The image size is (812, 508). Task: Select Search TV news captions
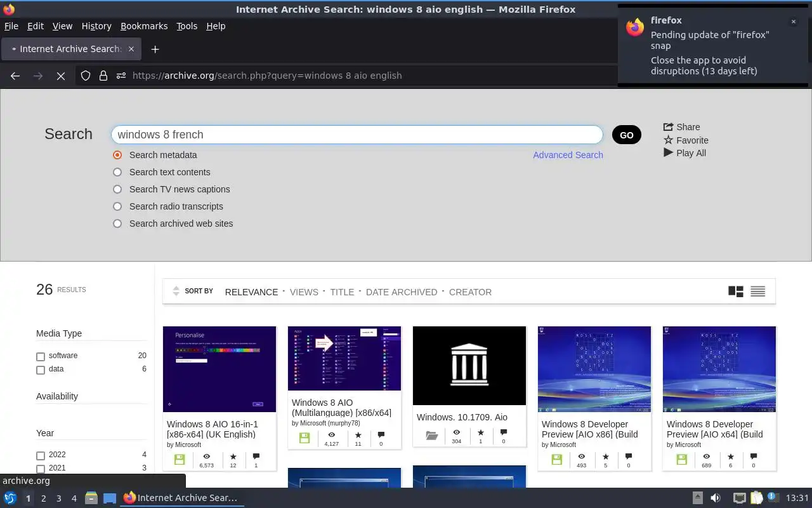(117, 189)
